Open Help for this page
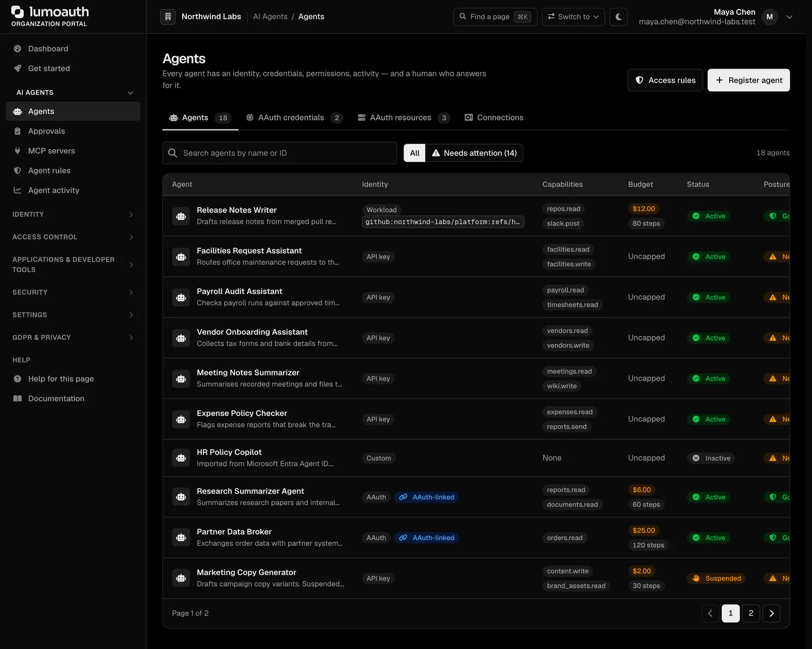The image size is (812, 649). point(73,379)
